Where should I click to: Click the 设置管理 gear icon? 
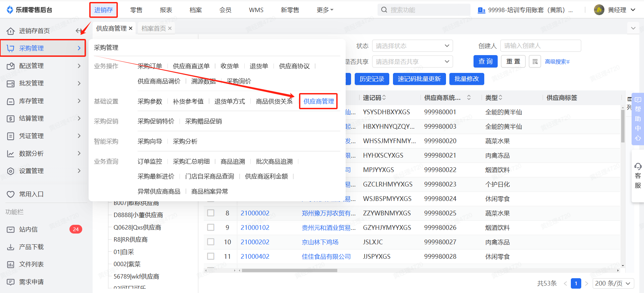11,171
